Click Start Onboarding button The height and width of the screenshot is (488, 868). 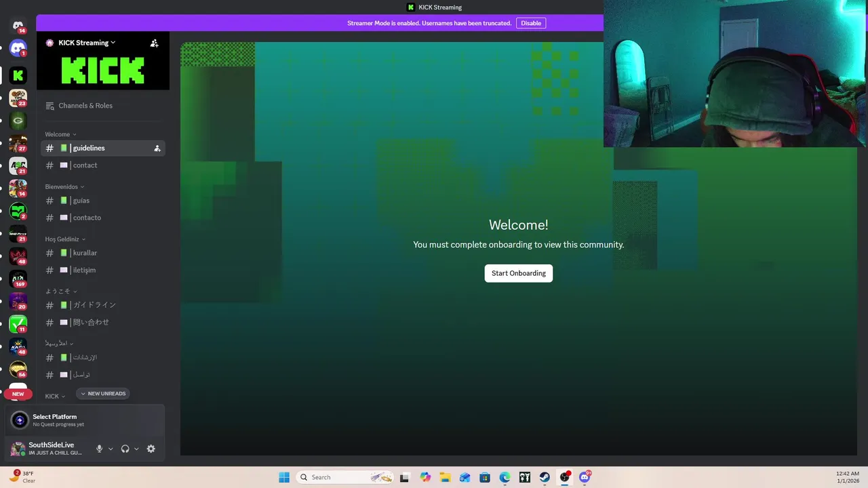point(519,273)
